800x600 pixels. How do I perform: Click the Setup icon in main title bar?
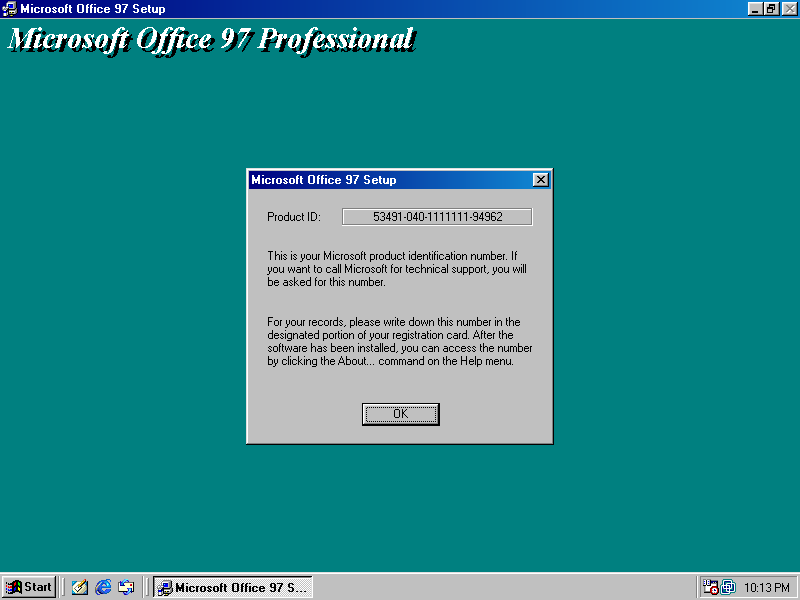pyautogui.click(x=9, y=9)
